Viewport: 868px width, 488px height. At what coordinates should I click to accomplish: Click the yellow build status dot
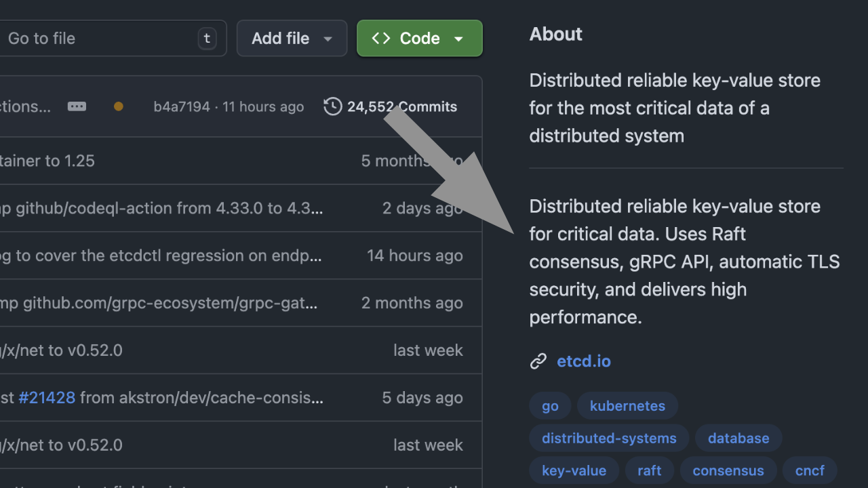point(118,106)
